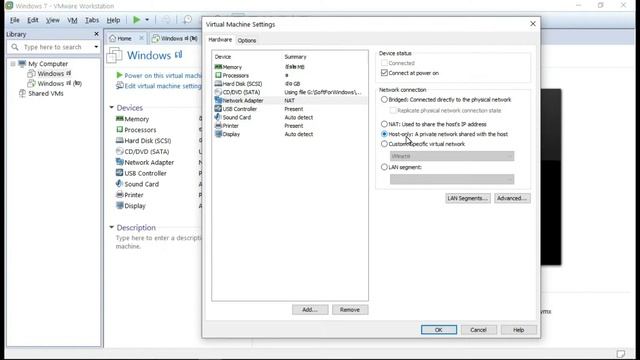Screen dimensions: 640x360
Task: Open the File menu
Action: (x=15, y=20)
